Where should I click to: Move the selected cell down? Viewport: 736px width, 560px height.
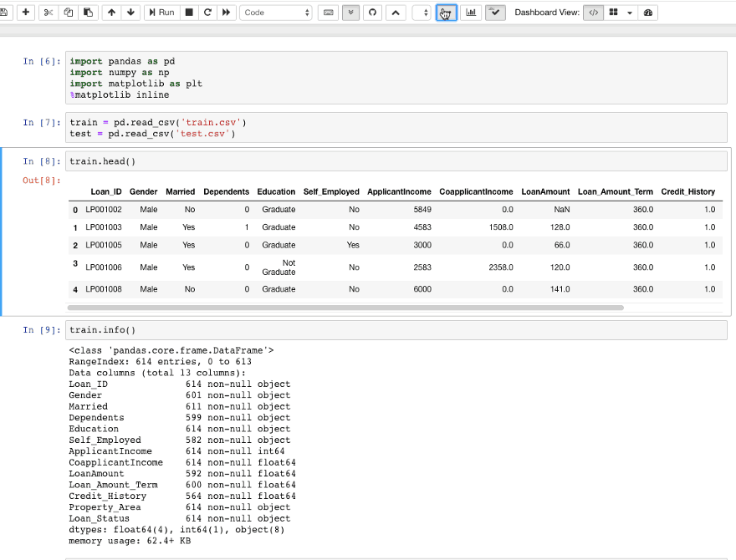pos(131,13)
